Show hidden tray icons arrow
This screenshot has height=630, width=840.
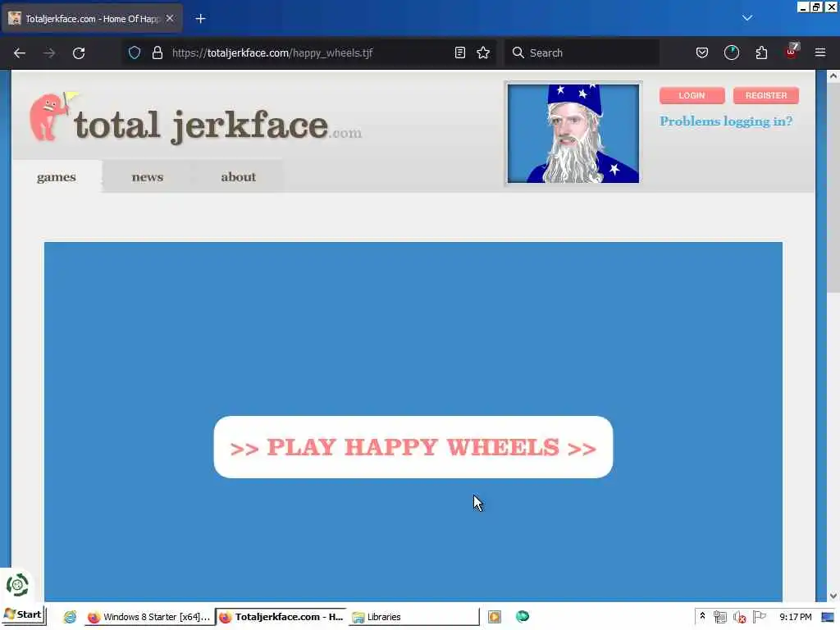click(x=702, y=617)
